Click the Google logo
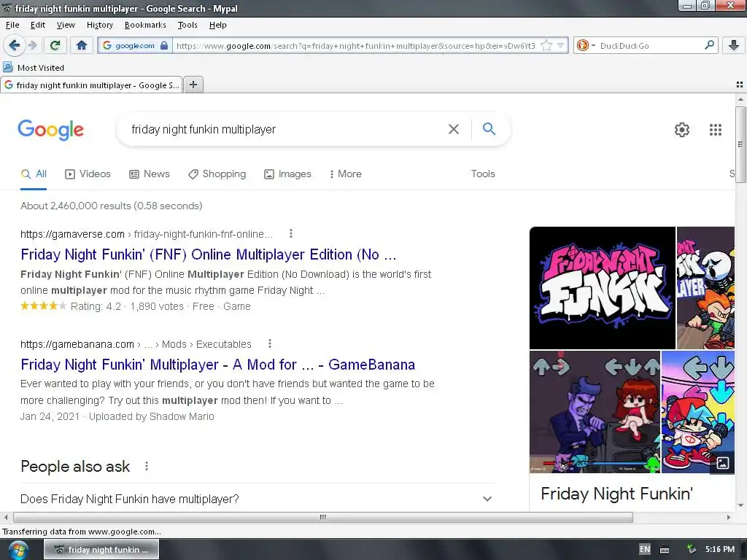Viewport: 747px width, 560px height. pyautogui.click(x=51, y=130)
